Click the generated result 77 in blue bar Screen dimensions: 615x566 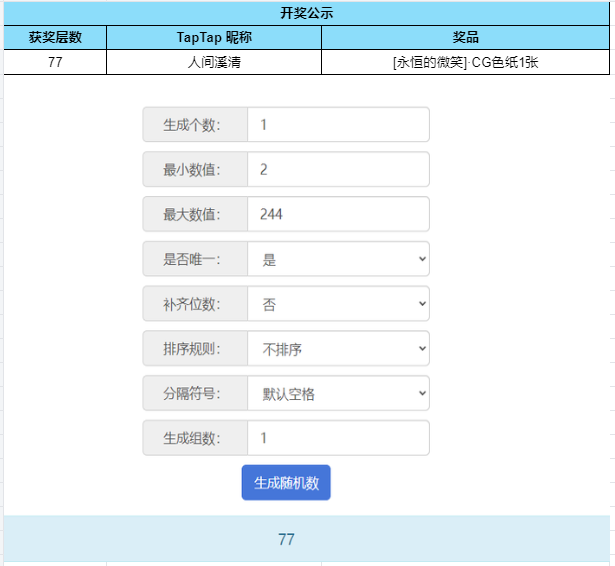point(286,539)
